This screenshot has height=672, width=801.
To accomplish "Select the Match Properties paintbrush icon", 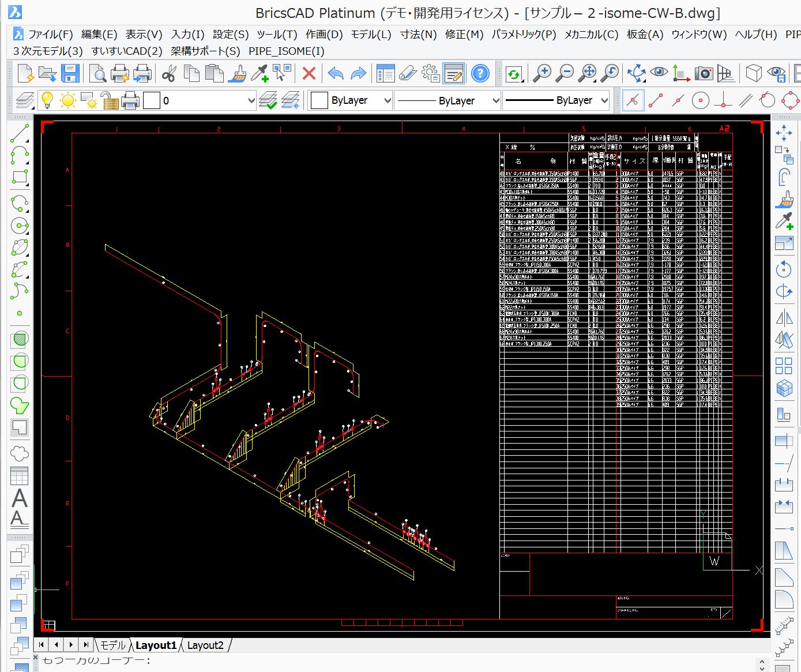I will click(x=237, y=73).
